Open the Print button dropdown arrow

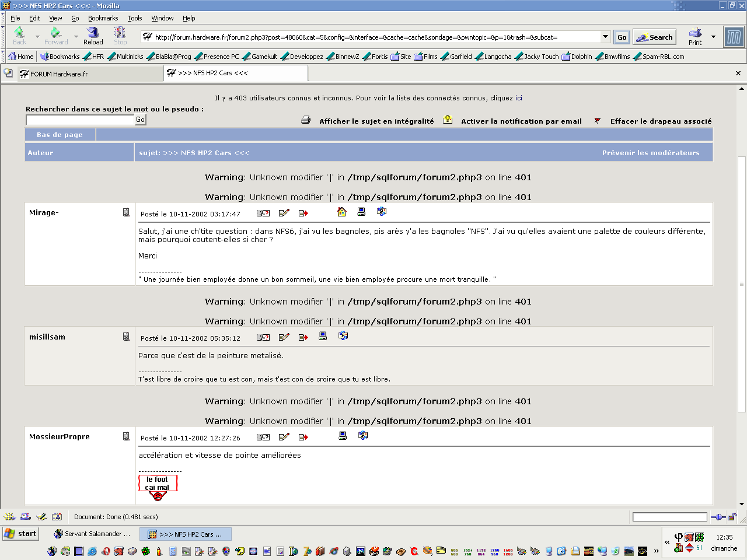(x=713, y=37)
